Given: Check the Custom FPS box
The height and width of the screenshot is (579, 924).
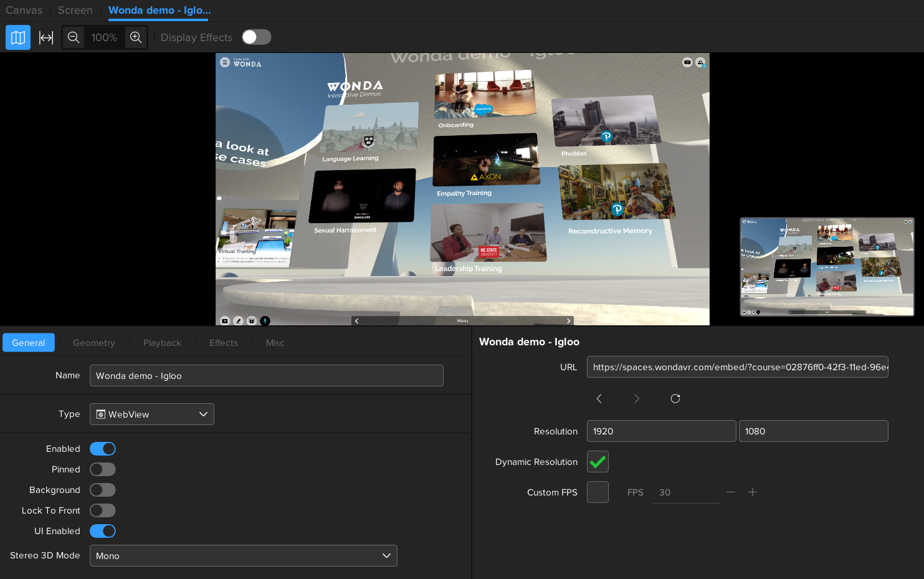Looking at the screenshot, I should coord(598,492).
